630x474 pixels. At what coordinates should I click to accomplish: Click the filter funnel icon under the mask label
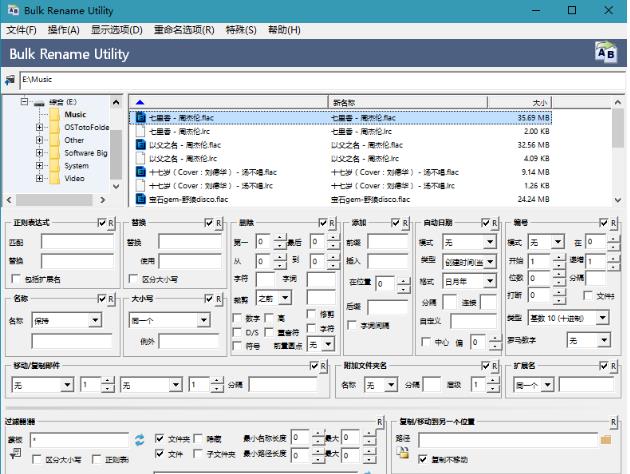pyautogui.click(x=15, y=454)
